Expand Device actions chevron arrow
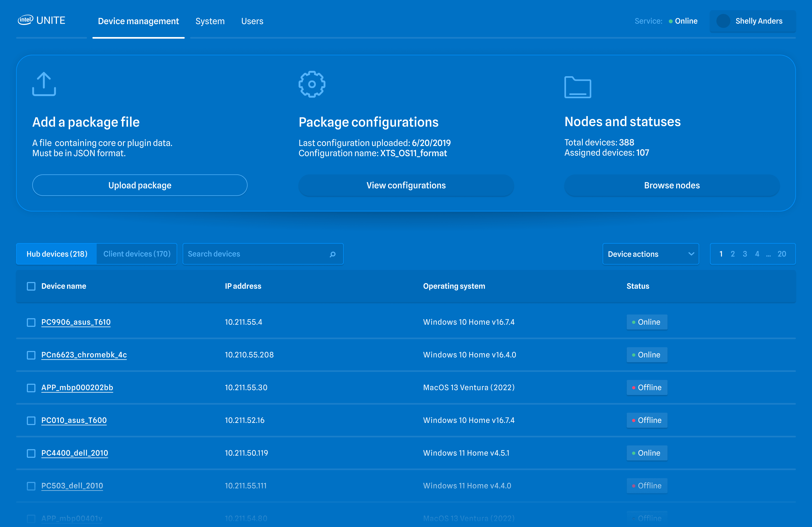The height and width of the screenshot is (527, 812). click(691, 254)
